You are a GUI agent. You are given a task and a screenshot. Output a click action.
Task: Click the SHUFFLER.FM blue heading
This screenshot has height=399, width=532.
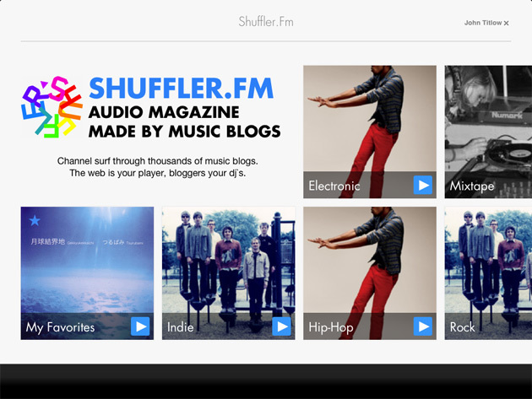point(182,88)
